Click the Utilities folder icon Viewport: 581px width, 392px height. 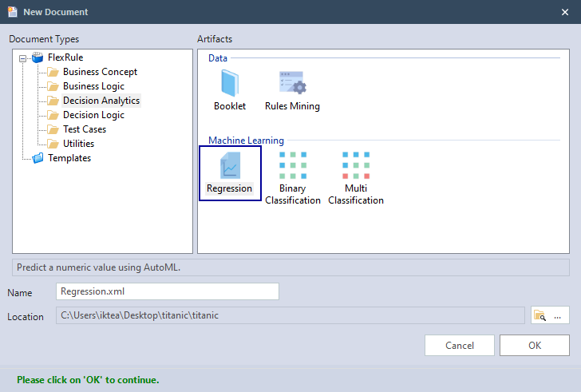point(53,144)
